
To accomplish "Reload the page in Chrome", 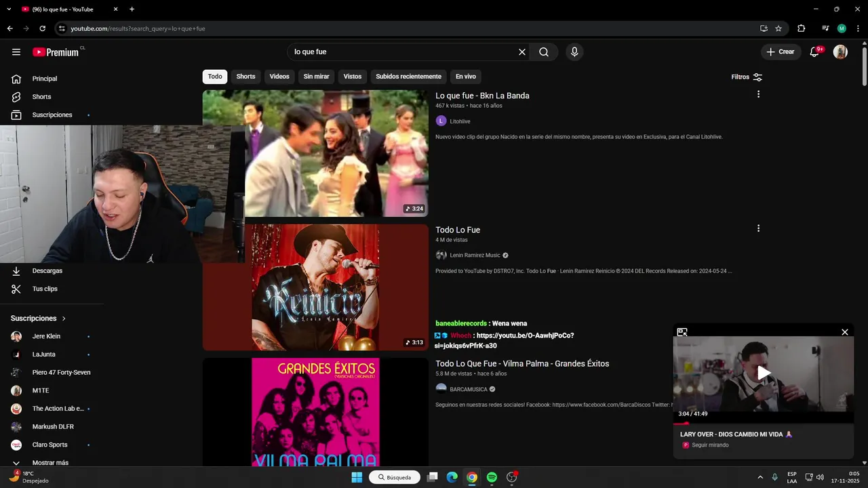I will tap(42, 28).
